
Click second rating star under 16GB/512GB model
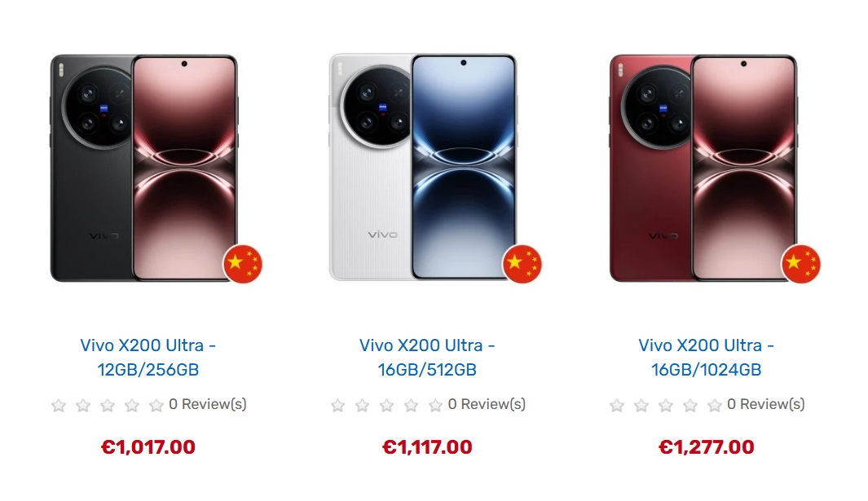point(362,406)
